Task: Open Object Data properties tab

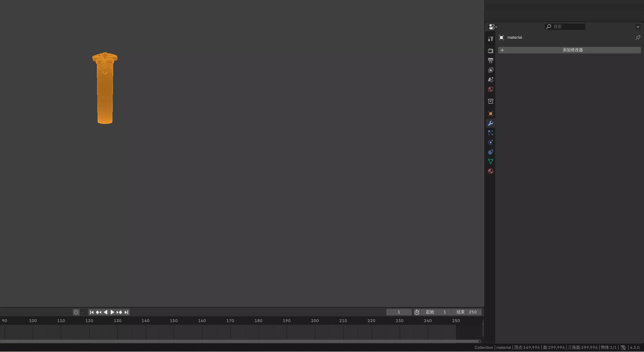Action: [490, 162]
